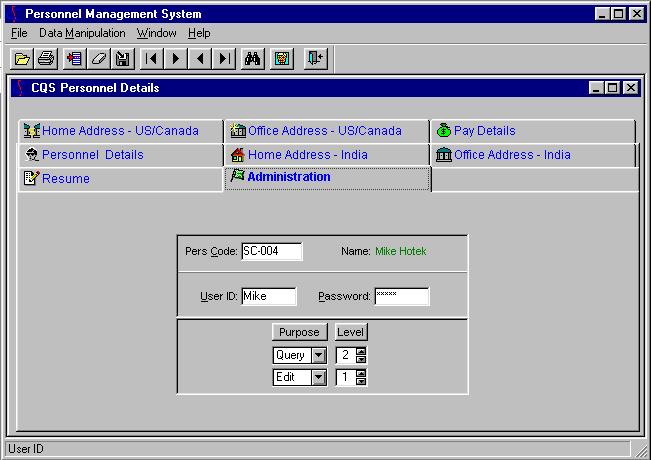Click into the Password field
651x460 pixels.
tap(401, 296)
